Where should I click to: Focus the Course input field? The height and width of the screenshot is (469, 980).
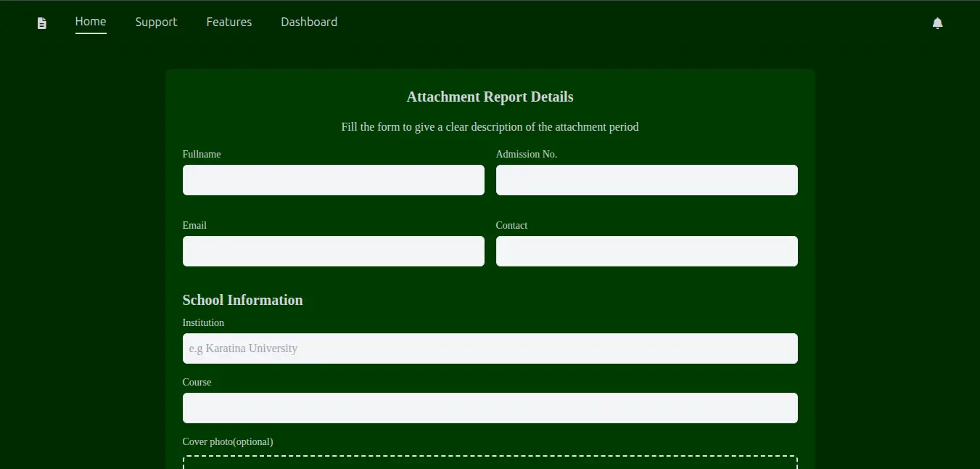(490, 408)
